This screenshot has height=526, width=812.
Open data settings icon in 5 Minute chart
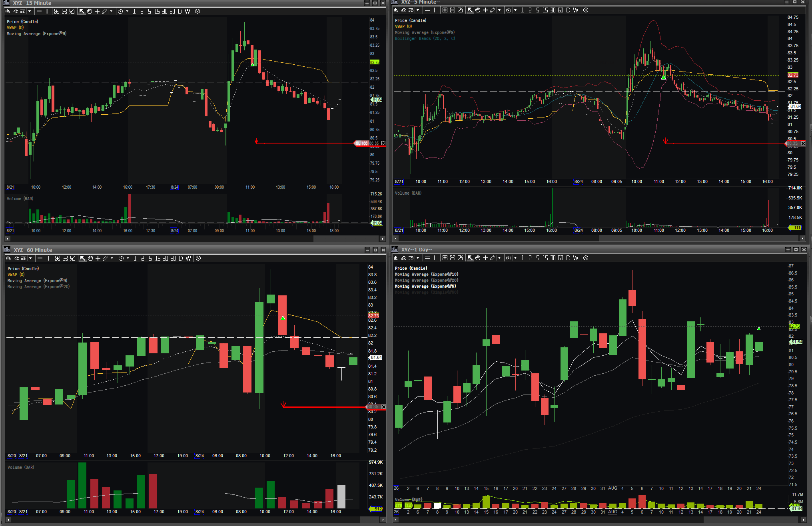click(411, 10)
